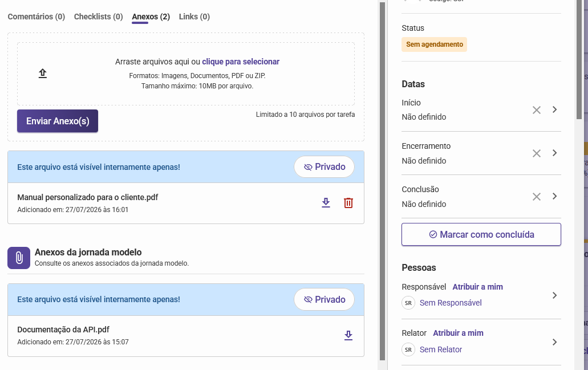
Task: Click 'Formatos: Imagens, Documentos, PDF ou ZIP.' text
Action: pyautogui.click(x=197, y=76)
